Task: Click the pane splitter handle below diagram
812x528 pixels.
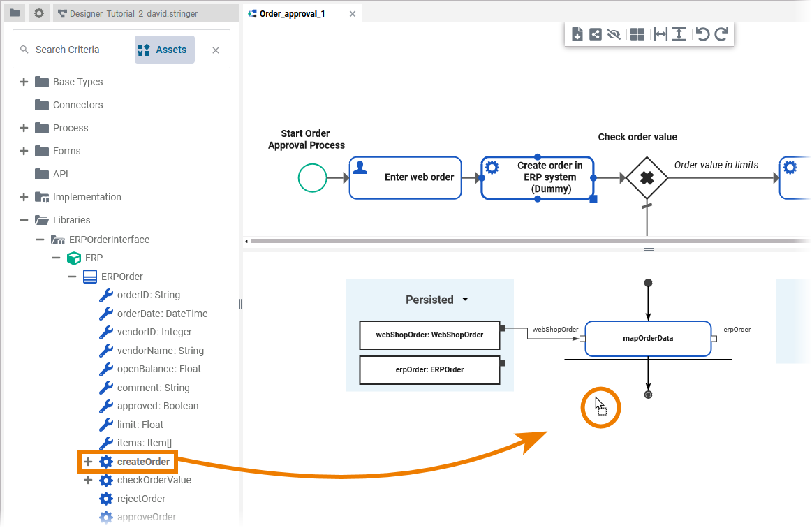Action: coord(649,250)
